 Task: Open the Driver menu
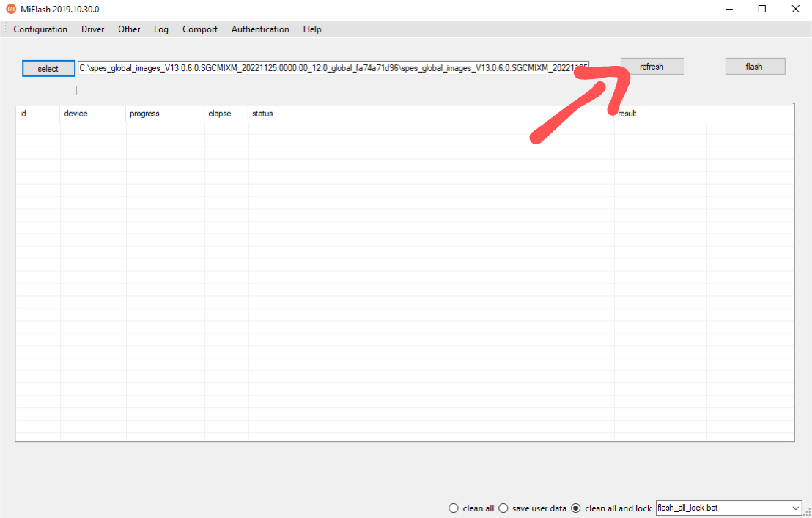coord(92,29)
